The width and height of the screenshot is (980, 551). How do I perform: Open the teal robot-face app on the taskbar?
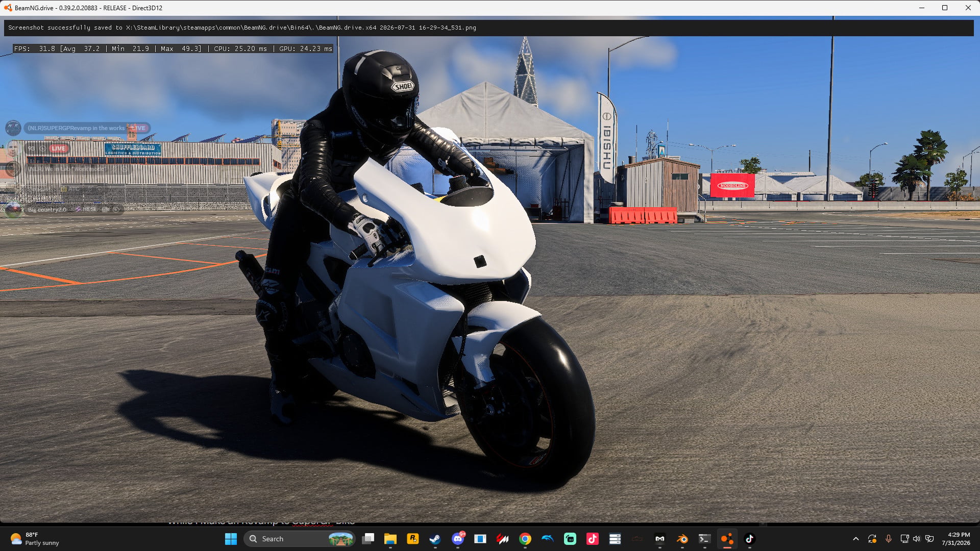point(570,539)
